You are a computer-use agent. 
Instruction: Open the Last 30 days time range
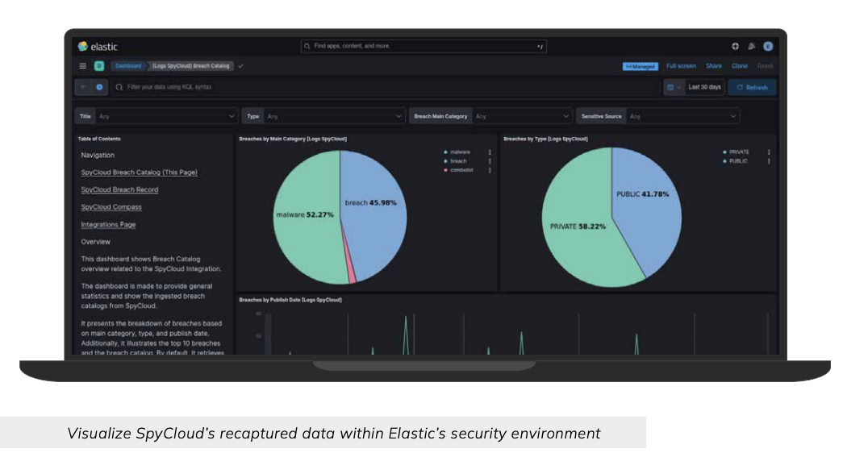[x=705, y=87]
